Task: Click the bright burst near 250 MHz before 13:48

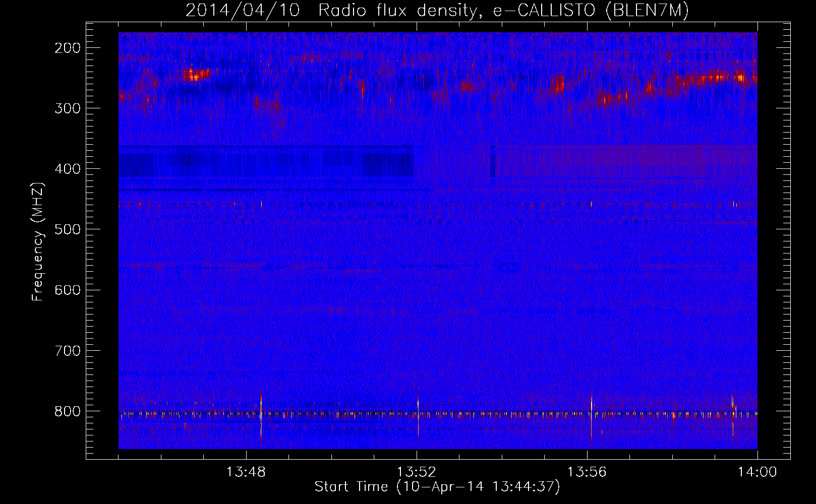Action: click(x=196, y=75)
